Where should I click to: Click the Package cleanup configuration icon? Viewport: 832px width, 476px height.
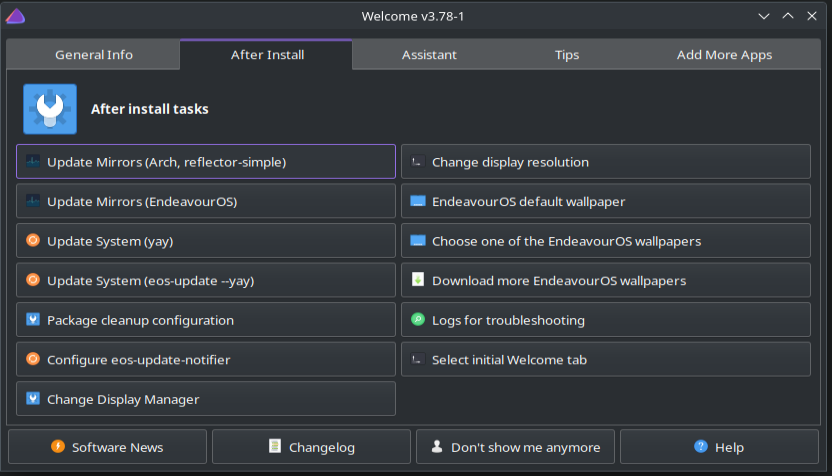click(33, 319)
